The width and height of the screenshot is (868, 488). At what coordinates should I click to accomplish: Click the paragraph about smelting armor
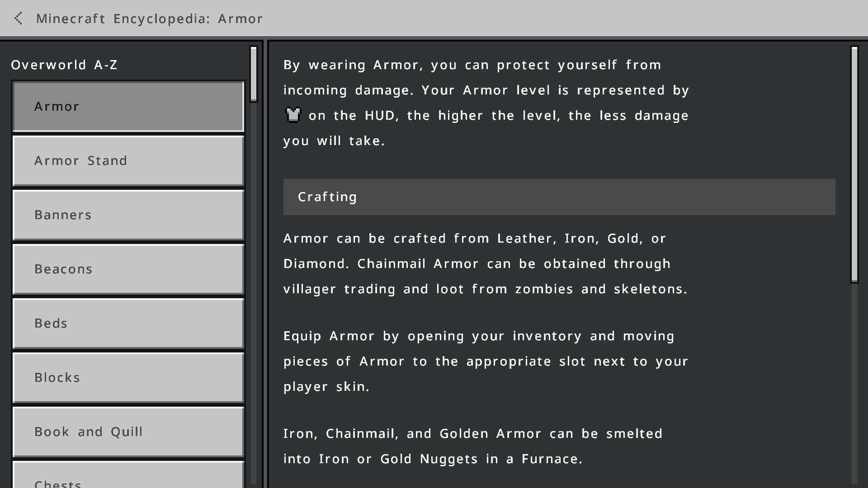tap(473, 446)
